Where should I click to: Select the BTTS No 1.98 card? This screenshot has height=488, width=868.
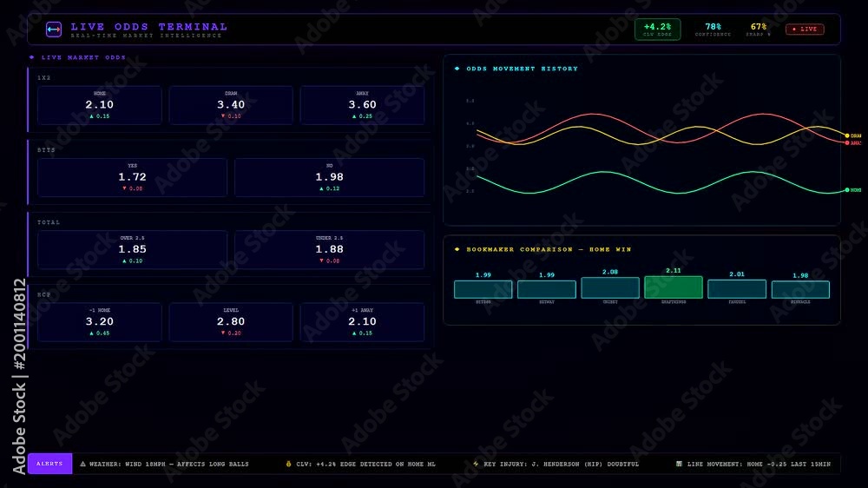pos(329,178)
